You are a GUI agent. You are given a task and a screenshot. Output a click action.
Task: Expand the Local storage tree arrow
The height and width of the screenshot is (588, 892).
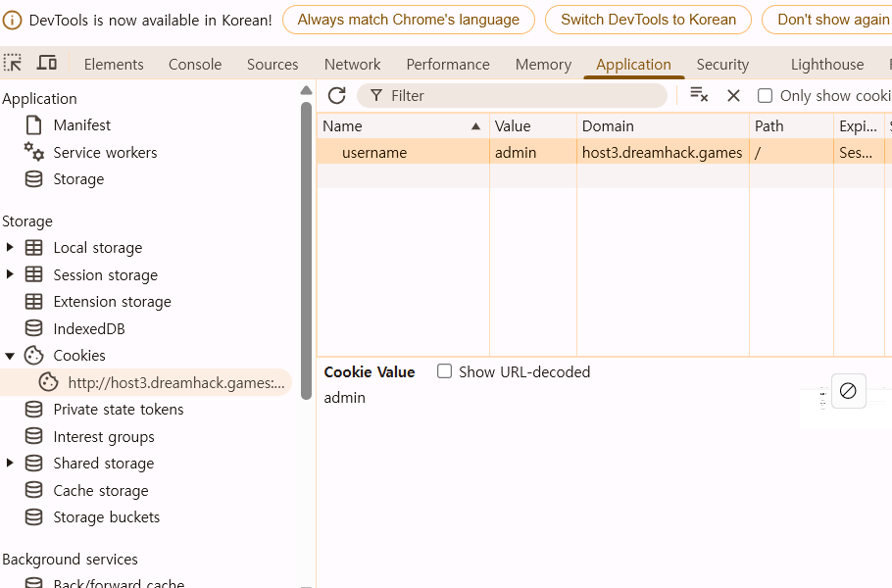coord(10,247)
